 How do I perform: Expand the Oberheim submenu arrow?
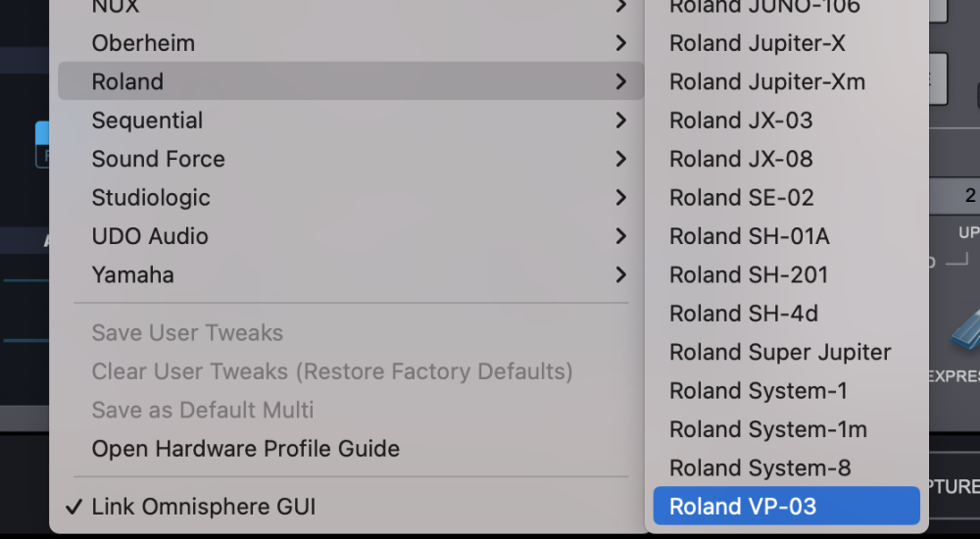620,43
